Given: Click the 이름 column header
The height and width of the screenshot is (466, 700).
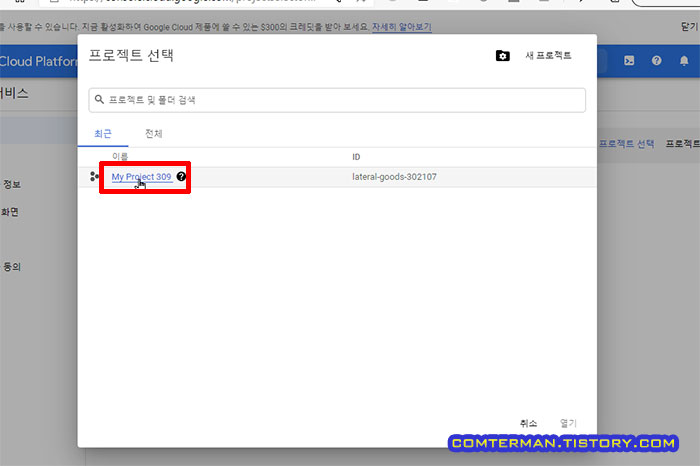Looking at the screenshot, I should 120,157.
